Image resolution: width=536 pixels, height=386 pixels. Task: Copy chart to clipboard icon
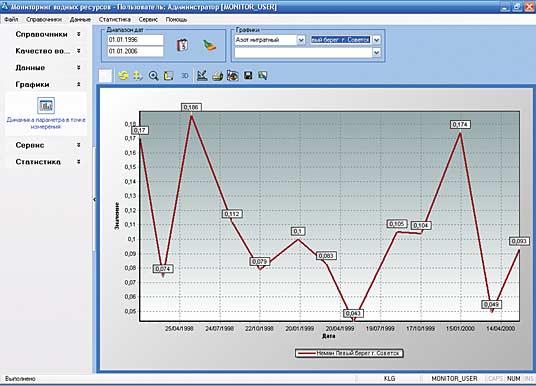coord(233,76)
